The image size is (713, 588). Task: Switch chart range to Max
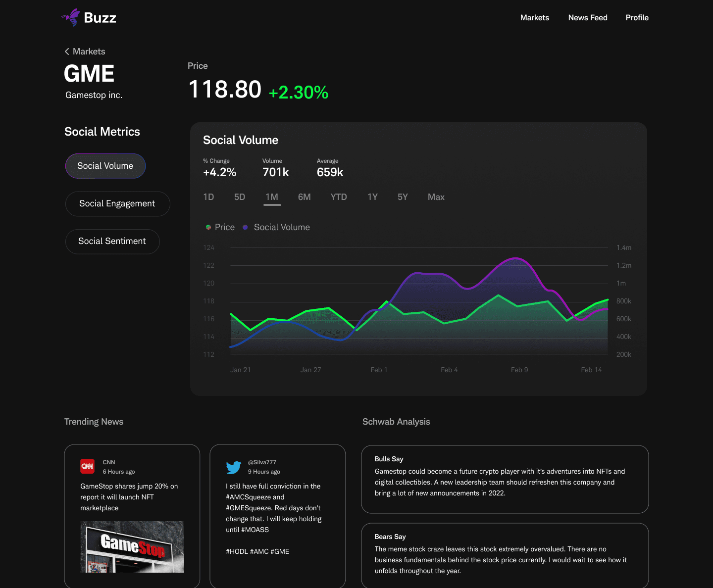436,197
